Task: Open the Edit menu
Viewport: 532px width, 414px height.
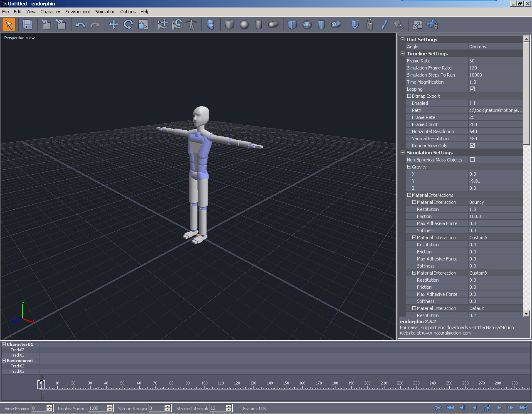Action: [17, 12]
